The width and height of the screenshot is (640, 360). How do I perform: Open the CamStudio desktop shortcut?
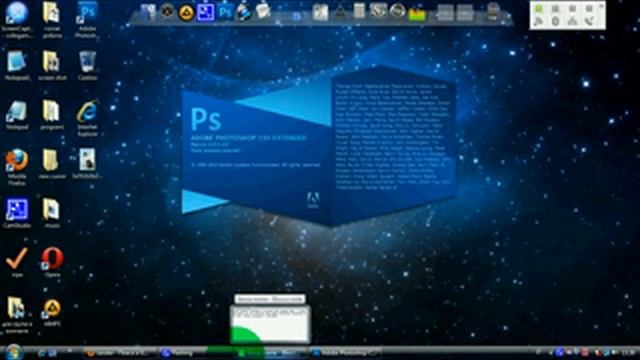tap(17, 213)
